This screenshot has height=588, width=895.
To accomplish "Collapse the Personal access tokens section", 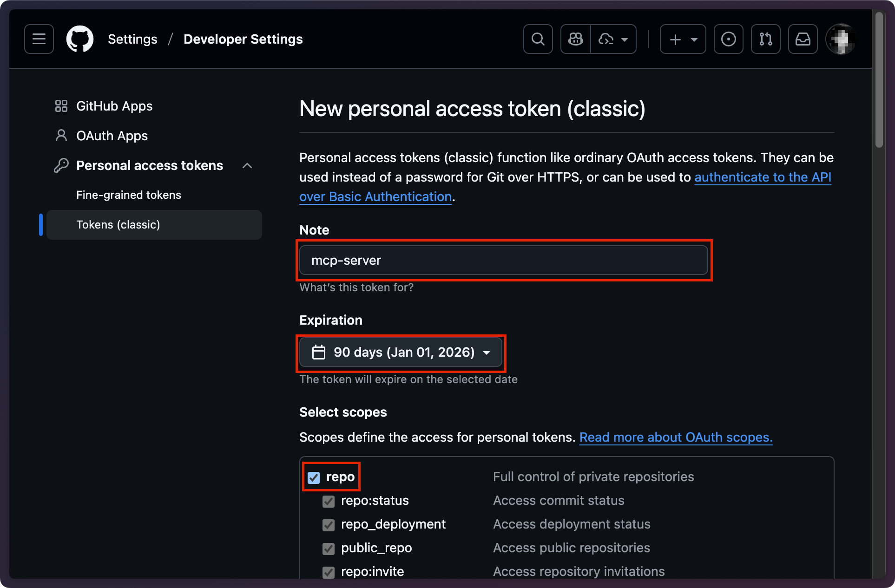I will tap(247, 166).
